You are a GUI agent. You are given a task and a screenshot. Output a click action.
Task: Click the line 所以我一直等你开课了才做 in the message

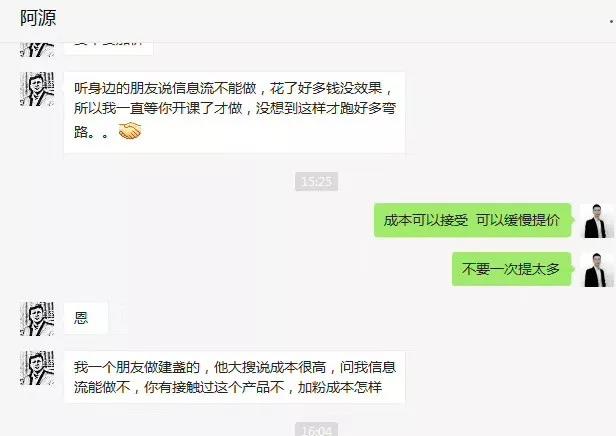158,108
